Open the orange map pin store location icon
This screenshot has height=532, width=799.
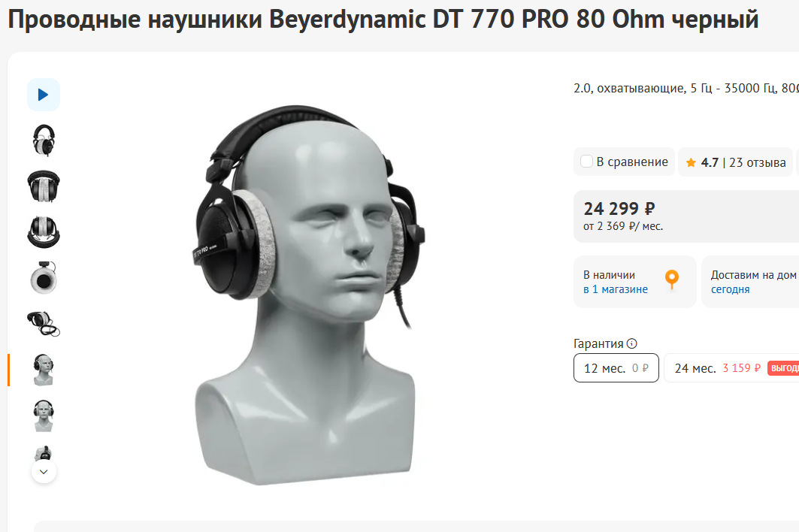672,280
